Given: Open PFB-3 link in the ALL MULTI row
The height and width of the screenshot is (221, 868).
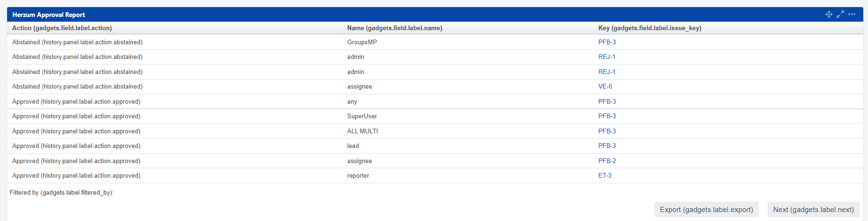Looking at the screenshot, I should click(x=607, y=131).
